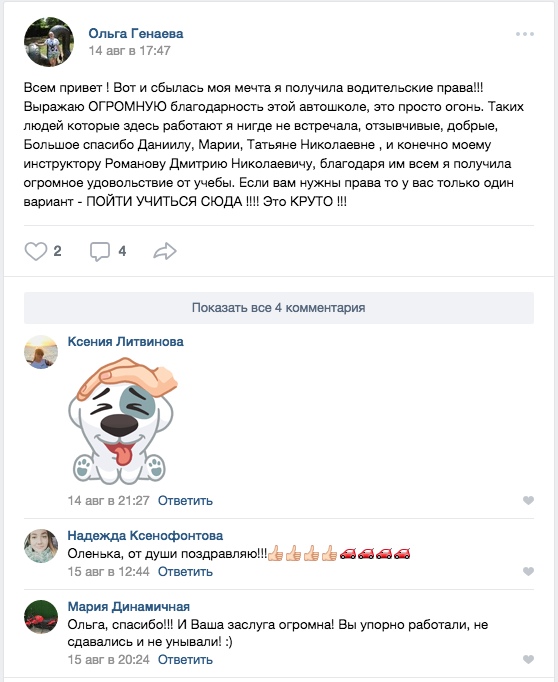Reply to Надежда Ксенофонтова's comment
Screen dimensions: 558x682
tap(185, 572)
